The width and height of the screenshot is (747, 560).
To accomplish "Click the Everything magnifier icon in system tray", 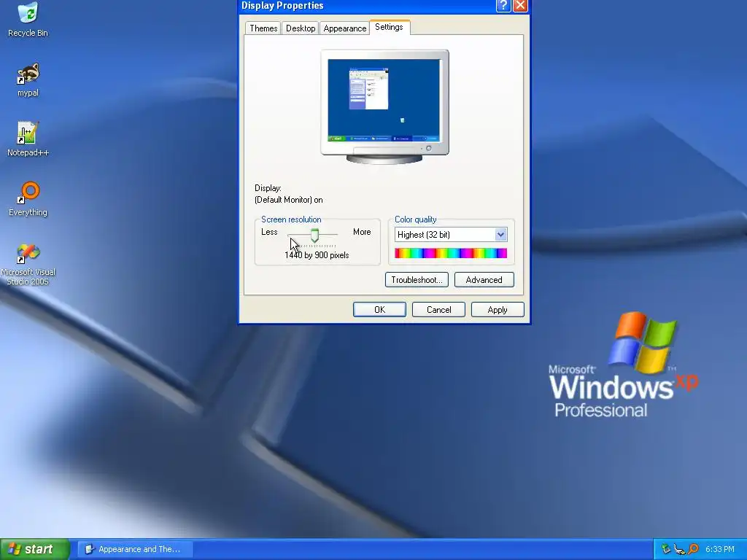I will point(694,549).
